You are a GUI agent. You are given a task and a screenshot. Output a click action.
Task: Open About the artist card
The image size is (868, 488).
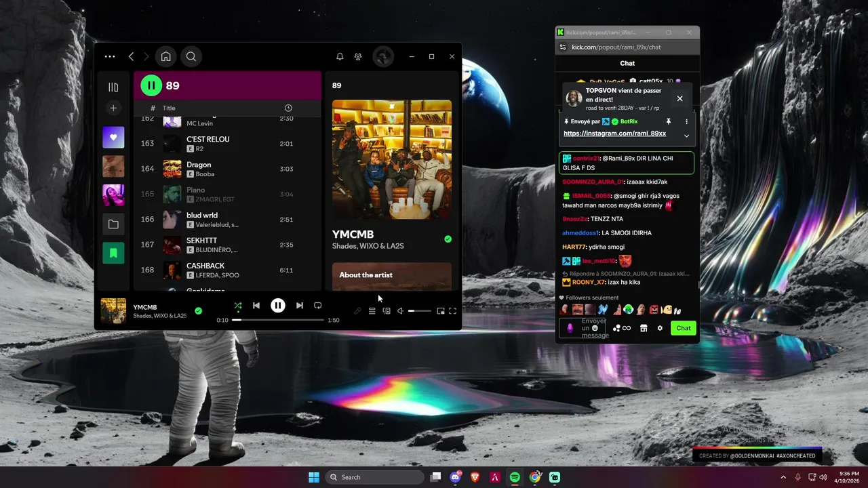(x=392, y=277)
